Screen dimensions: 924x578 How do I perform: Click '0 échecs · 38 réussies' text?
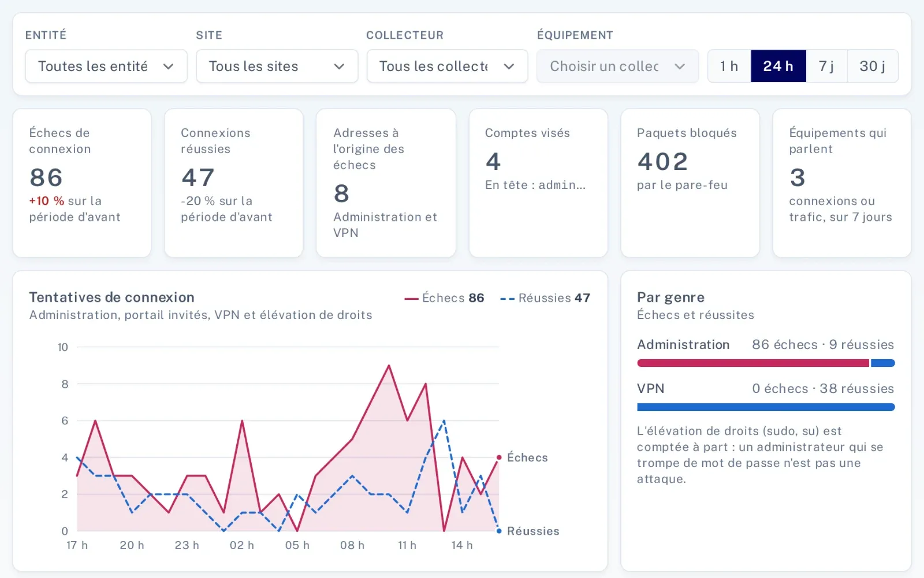tap(823, 389)
